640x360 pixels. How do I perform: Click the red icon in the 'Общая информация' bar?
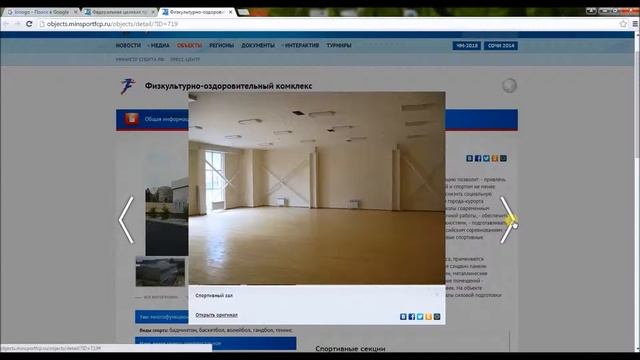132,119
